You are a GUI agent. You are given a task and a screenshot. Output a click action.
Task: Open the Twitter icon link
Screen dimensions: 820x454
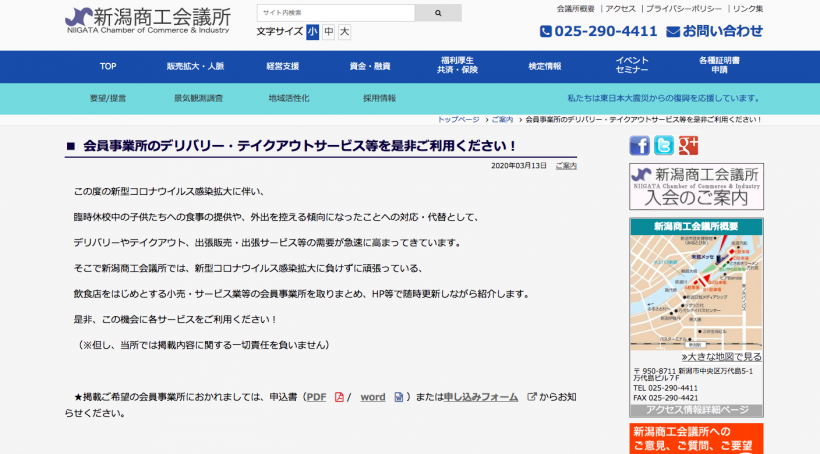(x=664, y=146)
